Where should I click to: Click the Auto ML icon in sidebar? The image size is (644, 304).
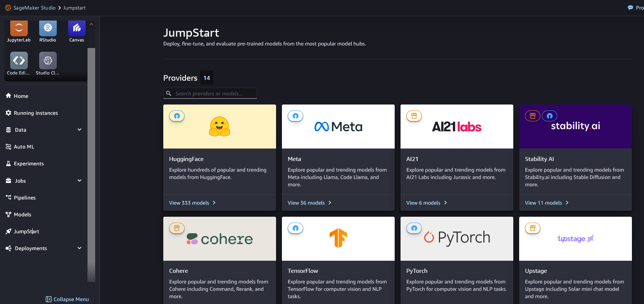click(8, 147)
